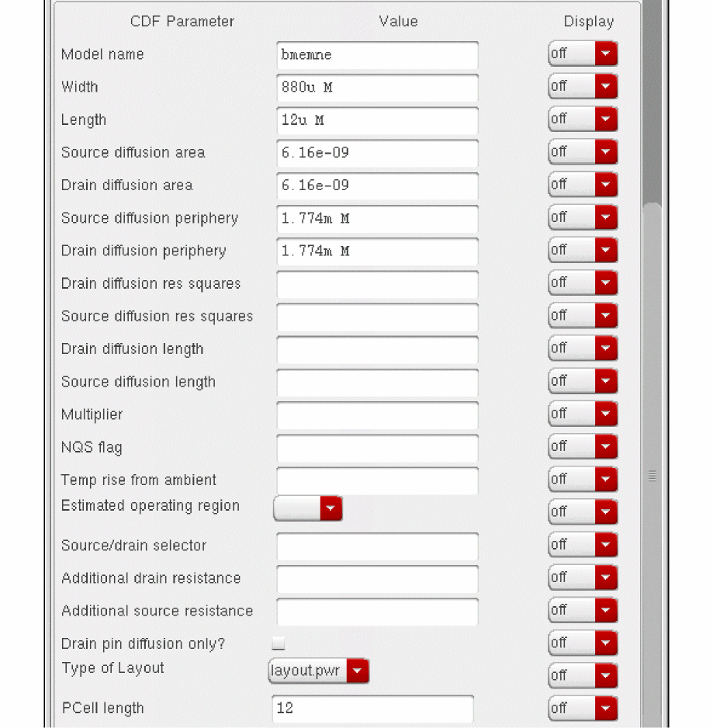Focus the Additional drain resistance field
713x728 pixels.
coord(377,579)
